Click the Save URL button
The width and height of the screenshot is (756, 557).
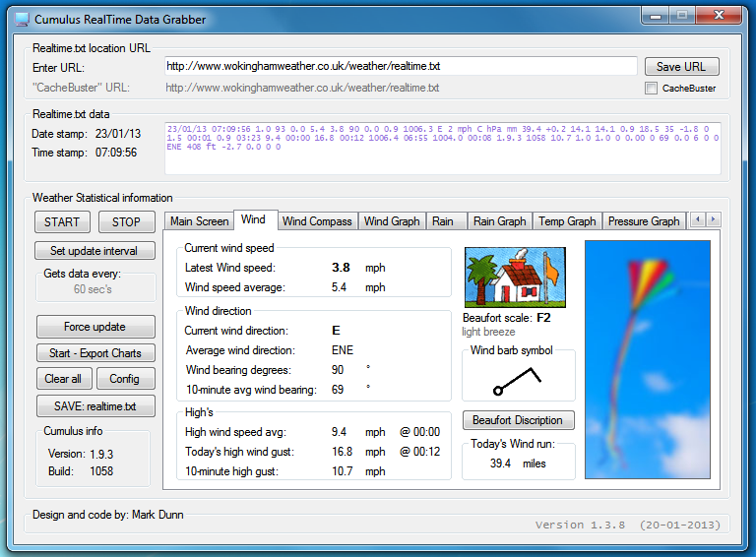[681, 67]
